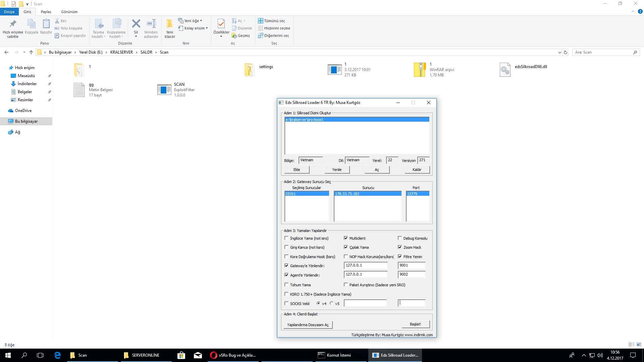Click the refresh icon beside address bar

(x=566, y=52)
